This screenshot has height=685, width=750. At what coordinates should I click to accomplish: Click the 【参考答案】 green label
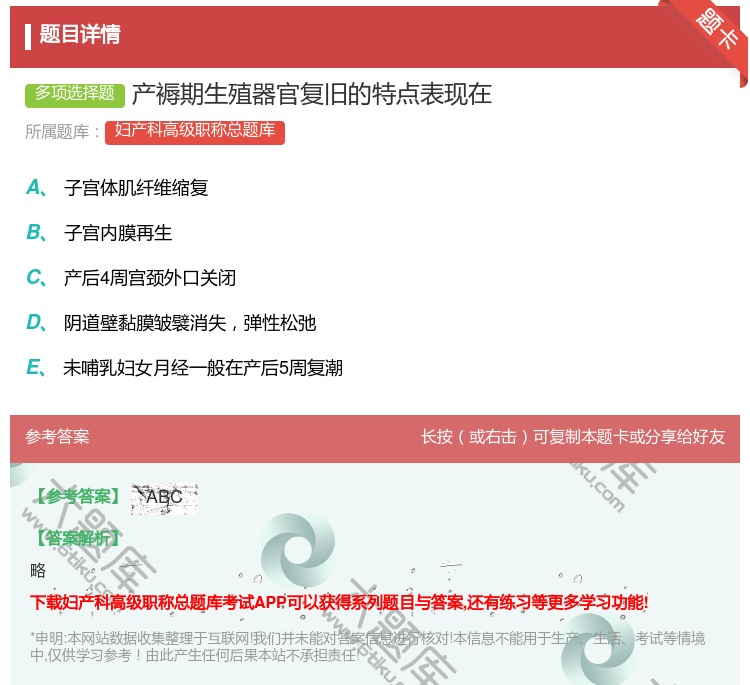tap(78, 497)
